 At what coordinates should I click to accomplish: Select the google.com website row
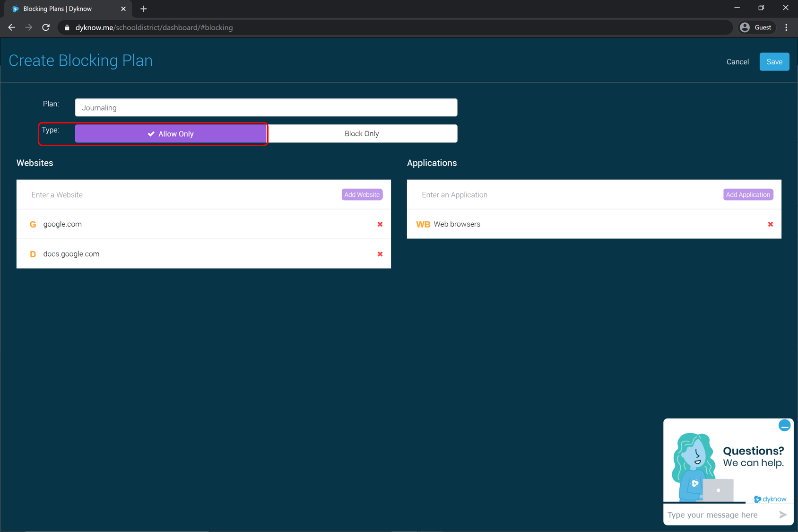204,224
